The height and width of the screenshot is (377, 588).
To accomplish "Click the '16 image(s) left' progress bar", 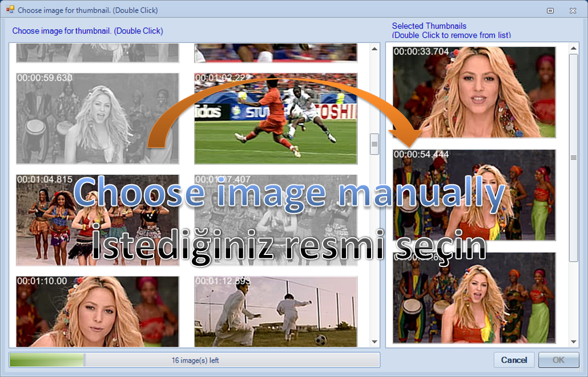I will tap(195, 360).
